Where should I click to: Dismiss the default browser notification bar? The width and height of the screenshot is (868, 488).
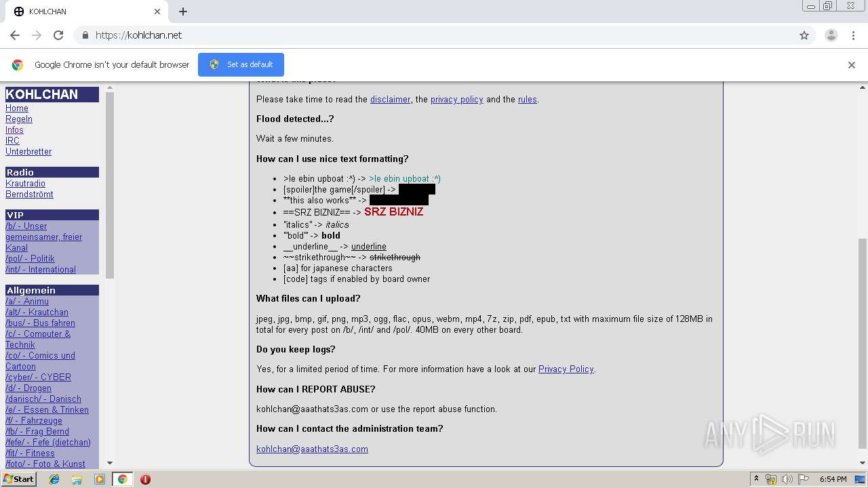click(852, 65)
